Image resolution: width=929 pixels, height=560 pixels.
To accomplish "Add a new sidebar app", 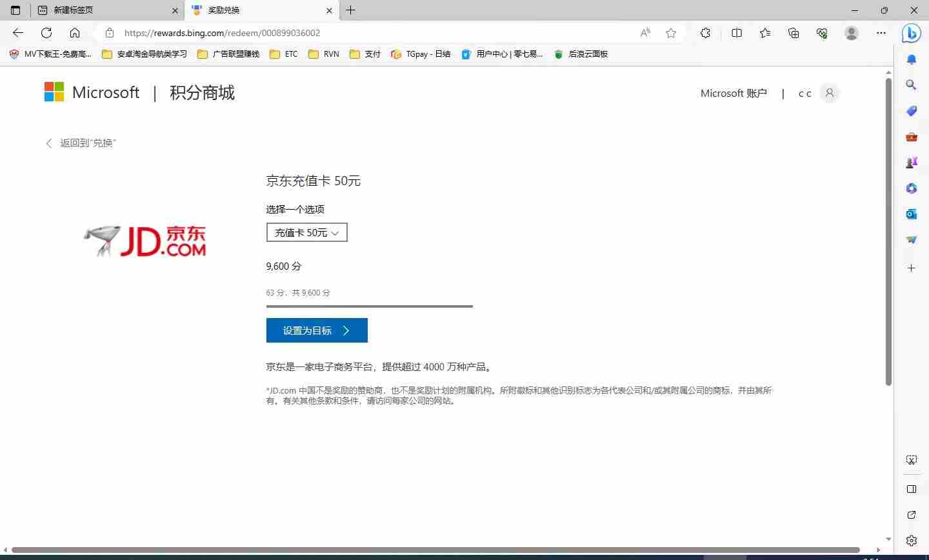I will point(912,268).
